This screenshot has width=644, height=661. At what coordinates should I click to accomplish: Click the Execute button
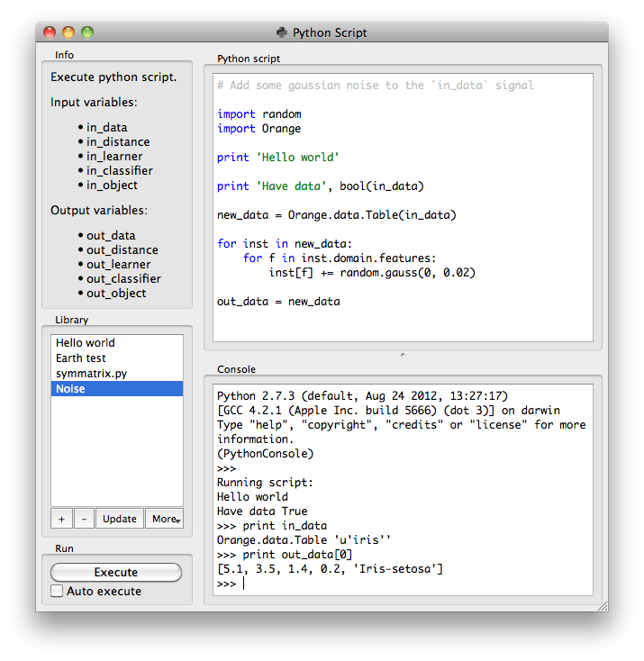click(116, 572)
